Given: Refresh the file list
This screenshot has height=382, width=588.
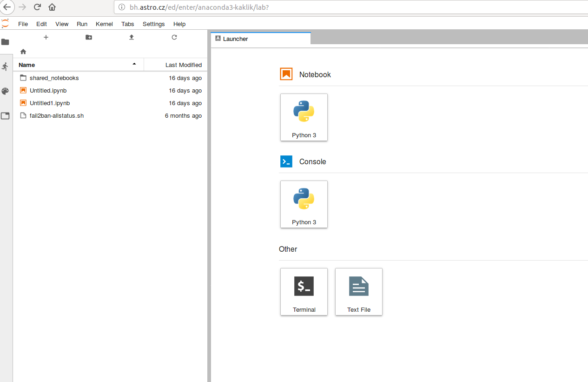Looking at the screenshot, I should point(174,37).
